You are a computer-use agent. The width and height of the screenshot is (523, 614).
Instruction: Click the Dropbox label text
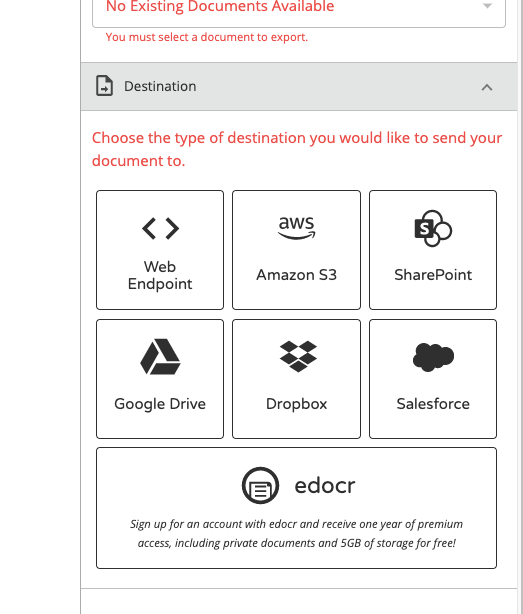pos(296,404)
